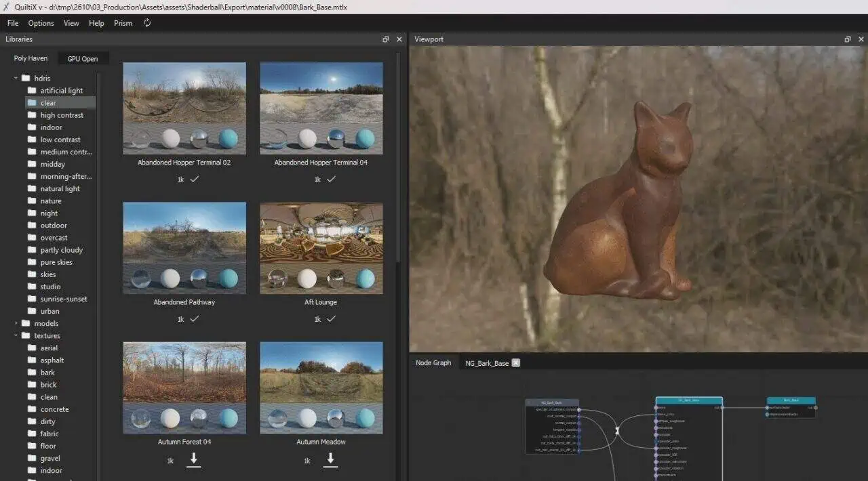Image resolution: width=868 pixels, height=481 pixels.
Task: Select the midday category
Action: 53,164
